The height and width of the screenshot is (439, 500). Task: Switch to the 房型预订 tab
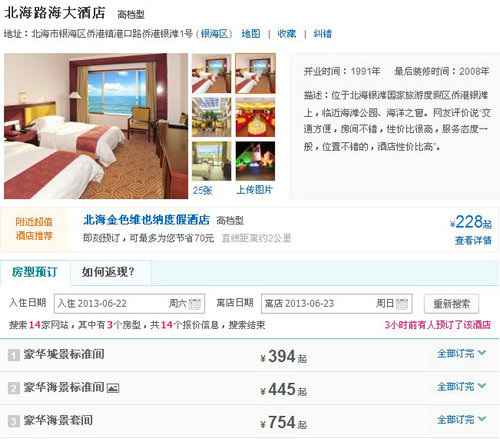click(x=35, y=273)
